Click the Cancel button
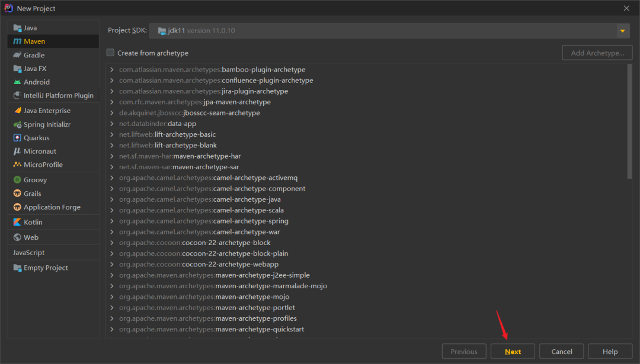 click(562, 352)
